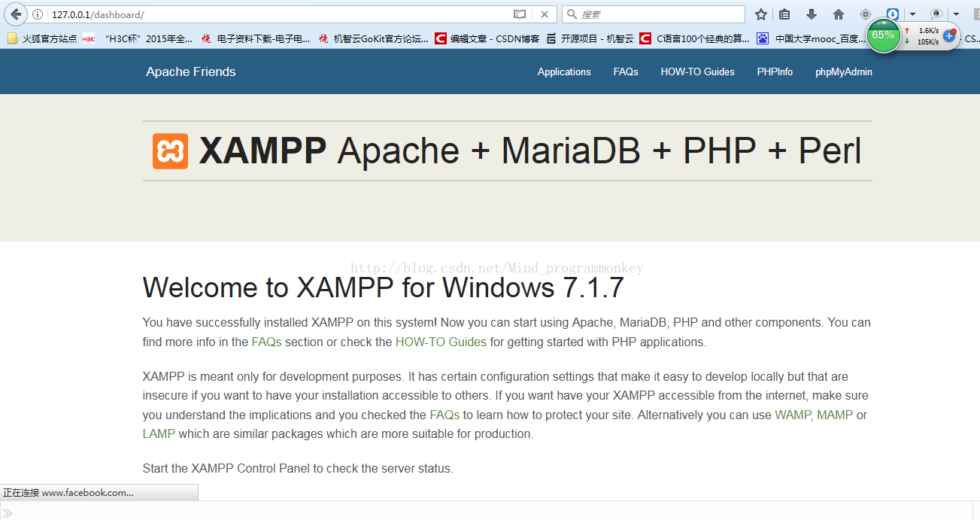Viewport: 980px width, 520px height.
Task: Open the H3C杯 2015年全 bookmark
Action: tap(138, 38)
